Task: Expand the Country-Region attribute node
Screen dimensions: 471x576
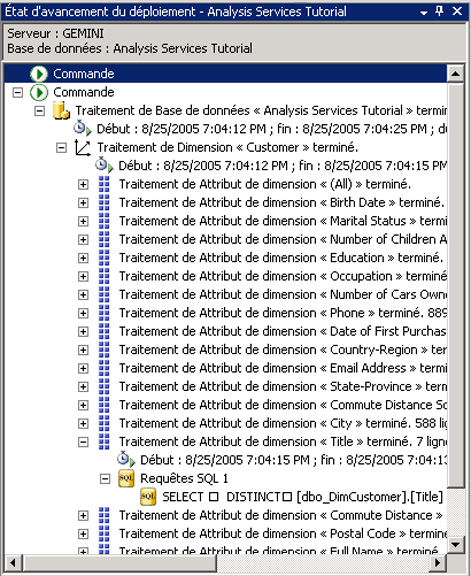Action: click(83, 350)
